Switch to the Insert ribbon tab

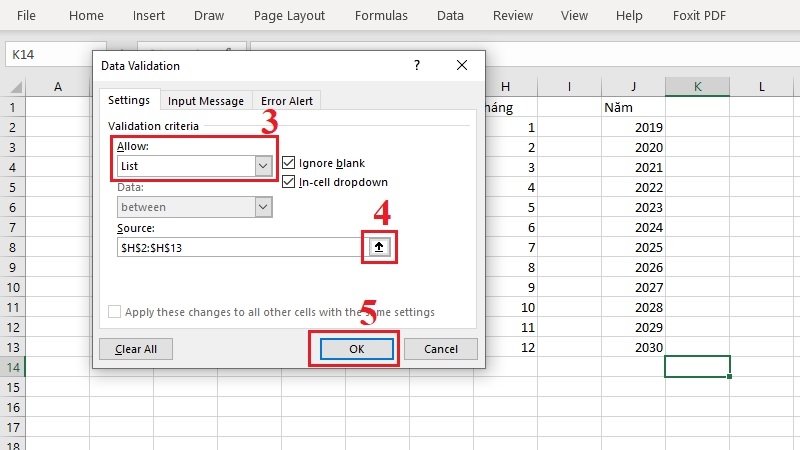coord(148,16)
